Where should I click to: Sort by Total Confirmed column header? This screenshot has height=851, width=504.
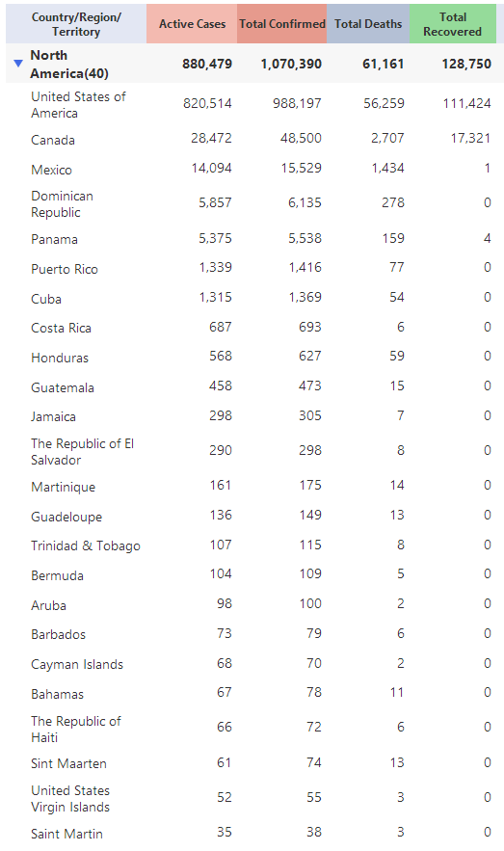pos(282,24)
